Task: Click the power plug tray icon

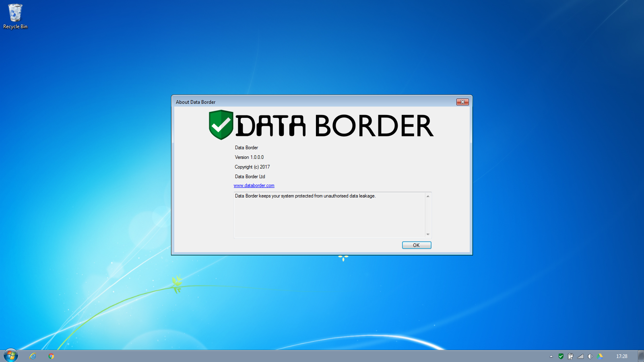Action: tap(570, 356)
